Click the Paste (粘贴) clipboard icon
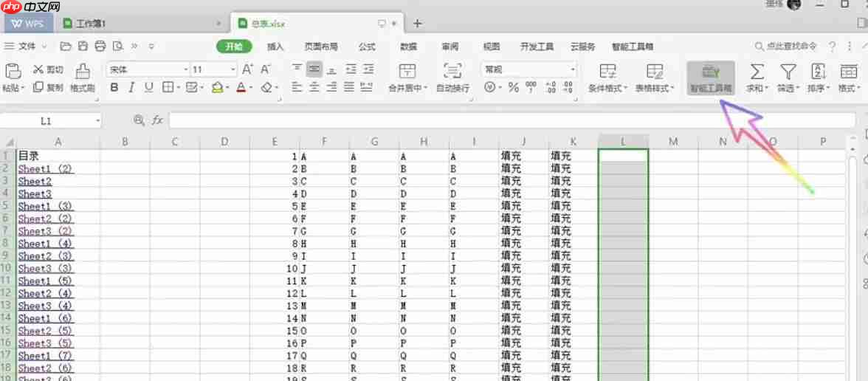Image resolution: width=868 pixels, height=381 pixels. click(12, 72)
